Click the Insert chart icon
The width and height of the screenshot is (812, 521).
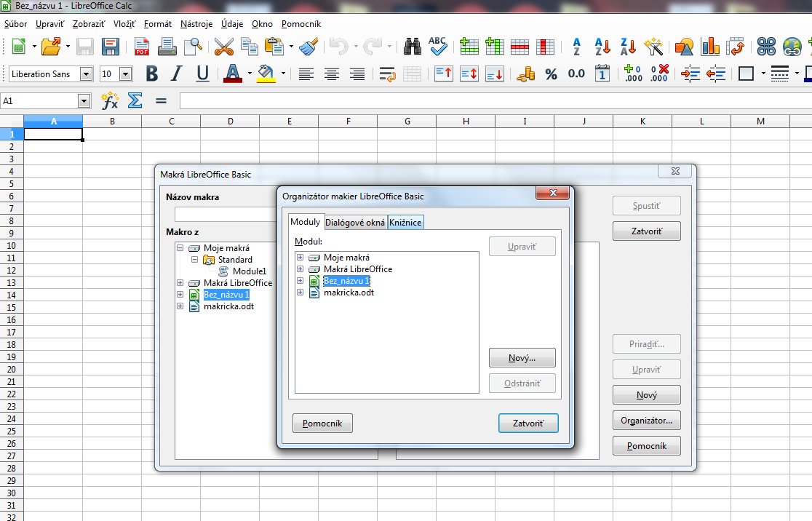[710, 47]
